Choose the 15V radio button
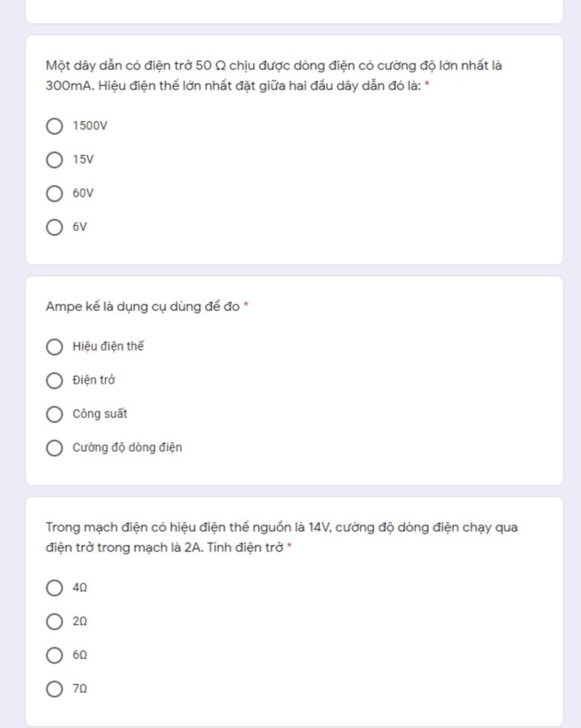This screenshot has width=581, height=728. pos(54,160)
